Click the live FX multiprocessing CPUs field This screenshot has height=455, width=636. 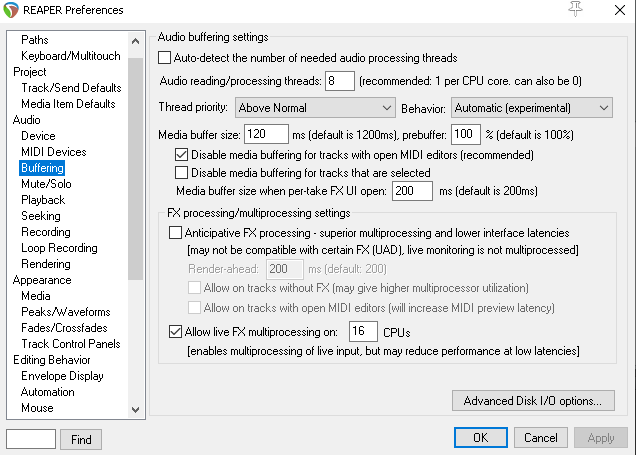coord(363,332)
